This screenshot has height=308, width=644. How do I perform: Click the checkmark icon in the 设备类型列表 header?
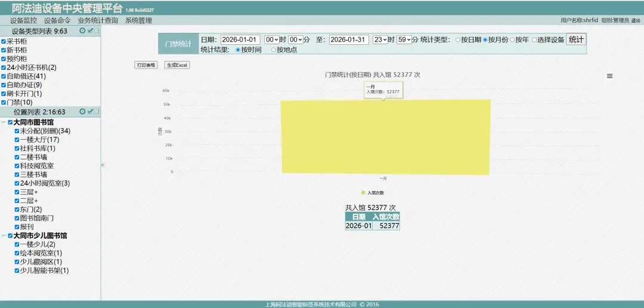[x=89, y=31]
